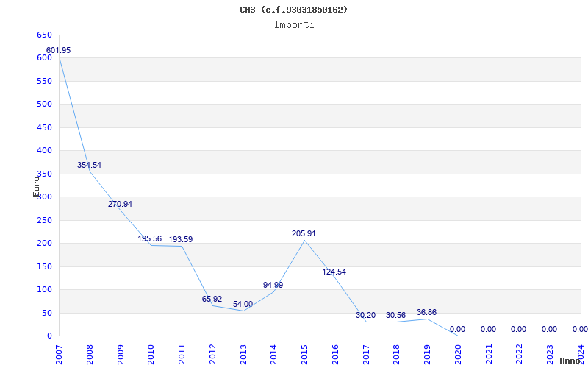Click the 200 y-axis tick label
Viewport: 588px width, 368px height.
[x=44, y=244]
